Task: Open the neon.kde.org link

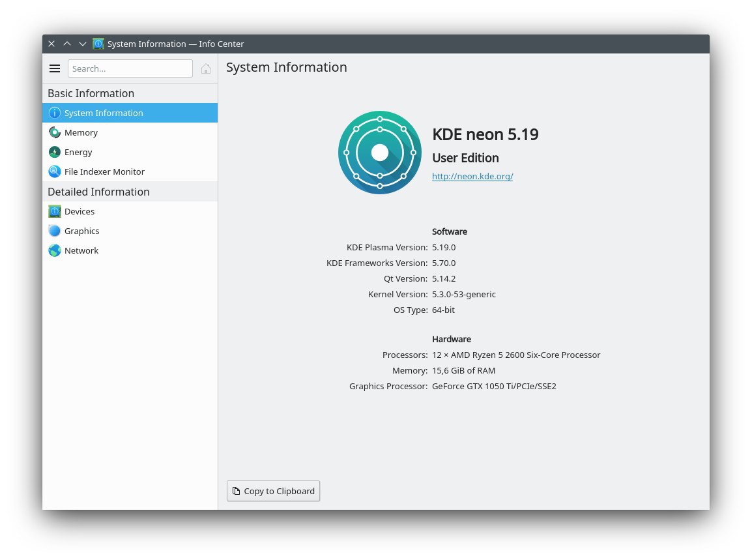Action: click(472, 176)
